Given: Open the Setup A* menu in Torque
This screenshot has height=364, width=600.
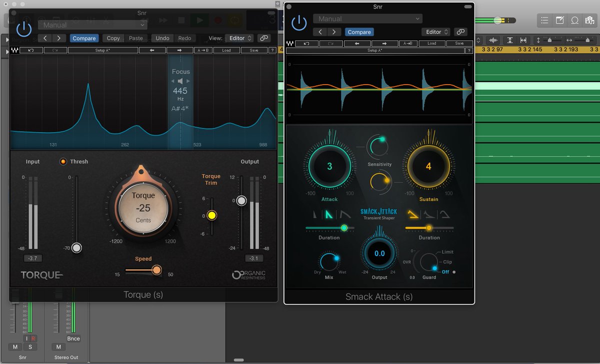Looking at the screenshot, I should 103,50.
